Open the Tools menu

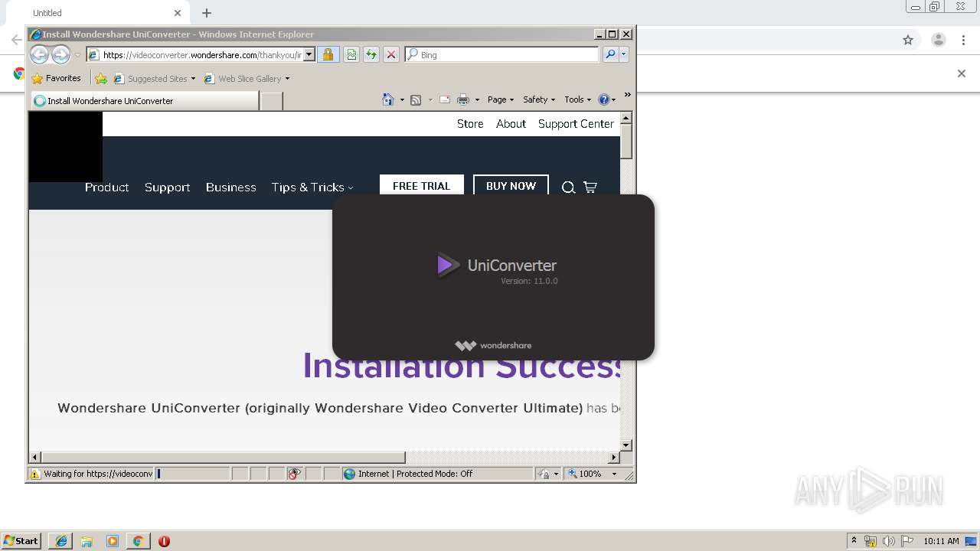tap(578, 99)
